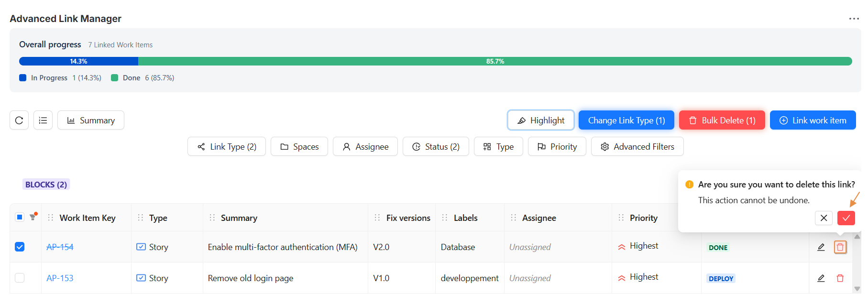The image size is (868, 306).
Task: Click the filter icon in table header
Action: pos(33,217)
